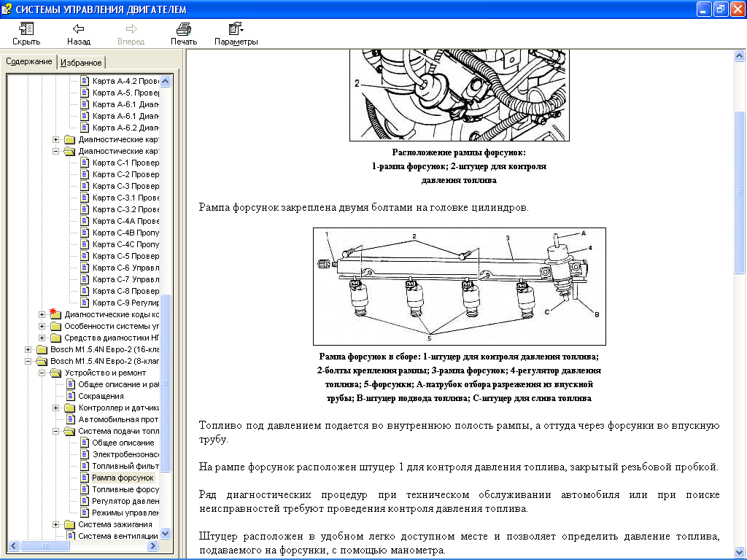
Task: Open Система вентиляции topic
Action: click(118, 536)
